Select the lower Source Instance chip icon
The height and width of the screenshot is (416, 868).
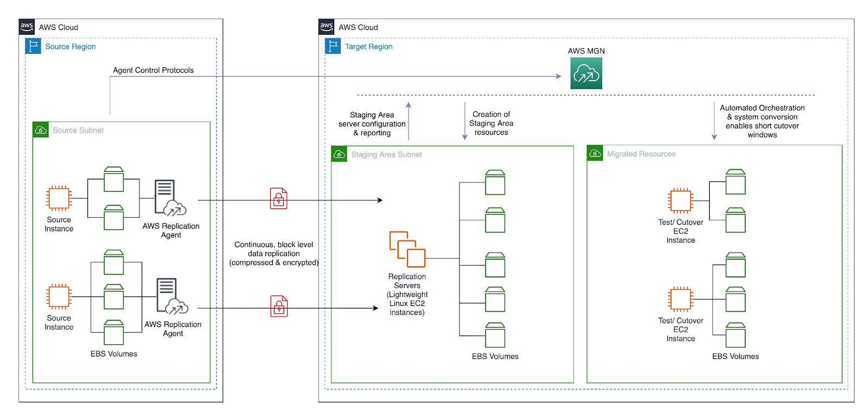tap(59, 297)
